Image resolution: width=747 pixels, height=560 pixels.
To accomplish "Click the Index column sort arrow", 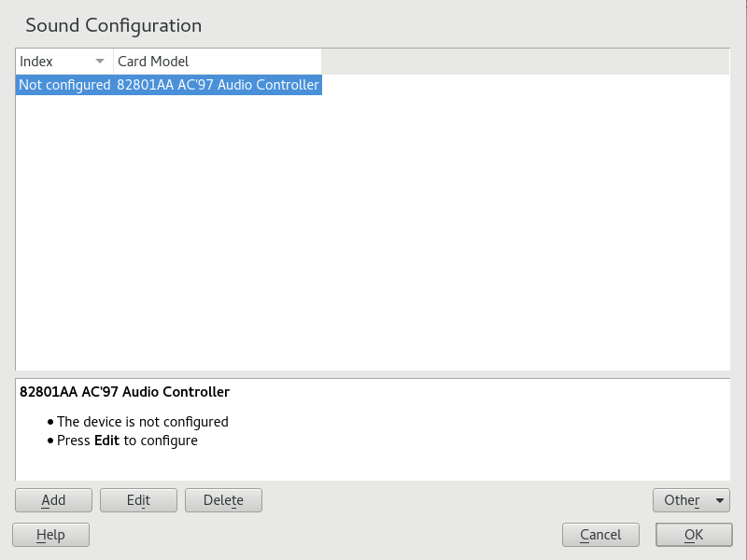I will tap(100, 62).
